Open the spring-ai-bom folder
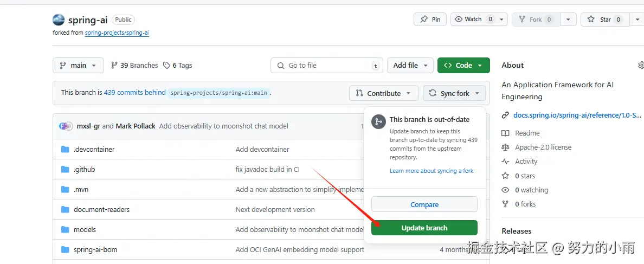The width and height of the screenshot is (644, 264). [x=95, y=249]
